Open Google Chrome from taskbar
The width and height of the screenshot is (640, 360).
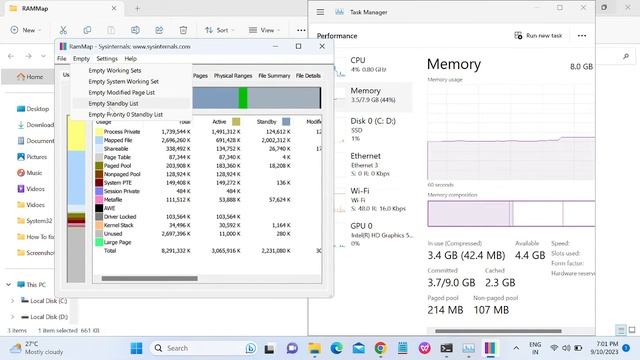coord(380,348)
